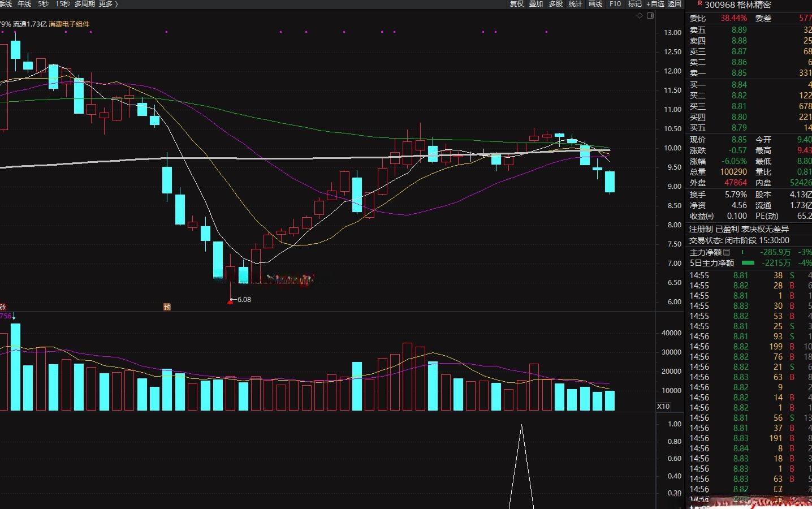Click the 预 forecast marker on the chart
This screenshot has width=812, height=509.
tap(167, 307)
